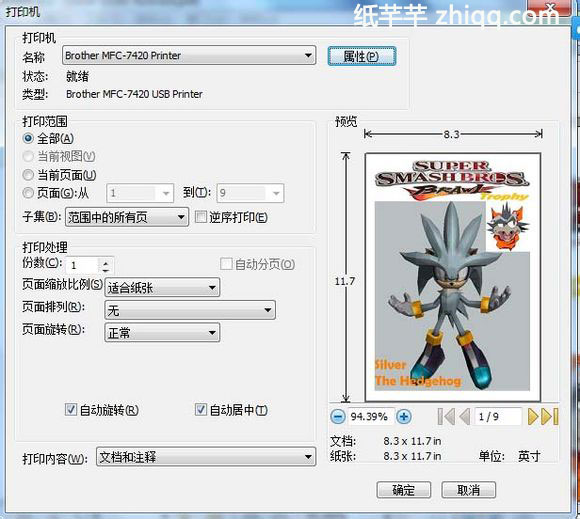Open printer name dropdown Brother MFC-7420
The height and width of the screenshot is (519, 580).
[189, 55]
